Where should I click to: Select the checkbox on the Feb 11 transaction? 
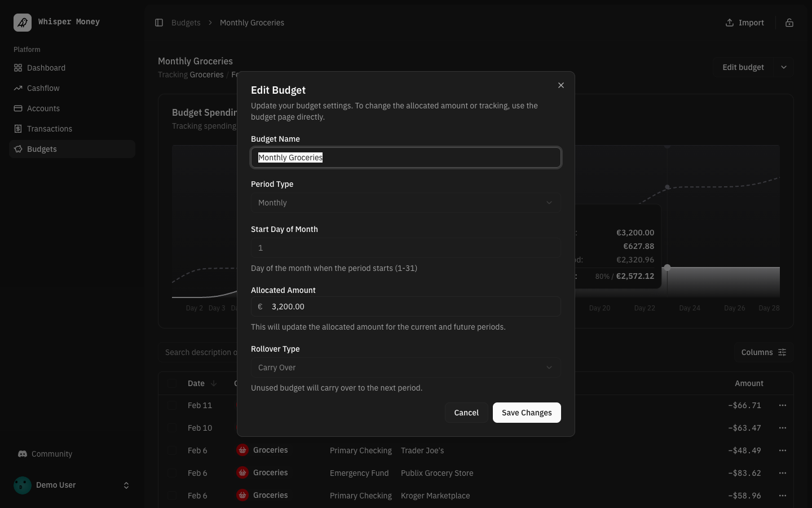tap(172, 405)
